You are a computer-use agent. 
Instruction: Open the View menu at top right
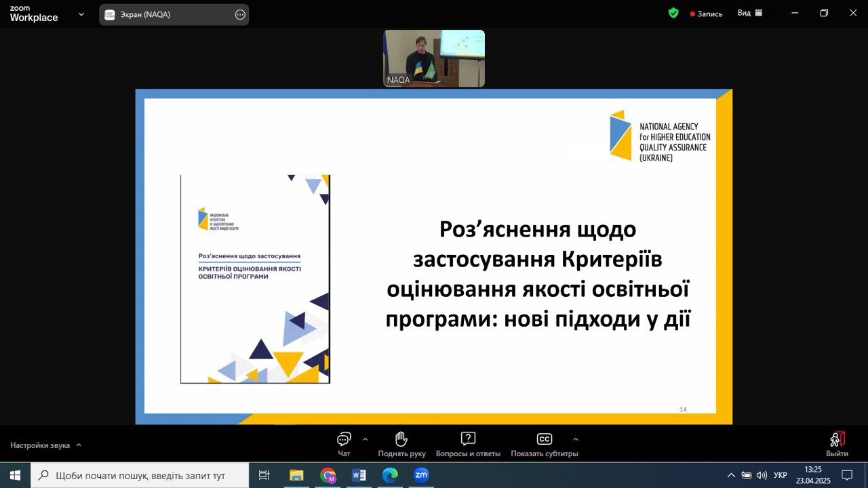tap(750, 13)
